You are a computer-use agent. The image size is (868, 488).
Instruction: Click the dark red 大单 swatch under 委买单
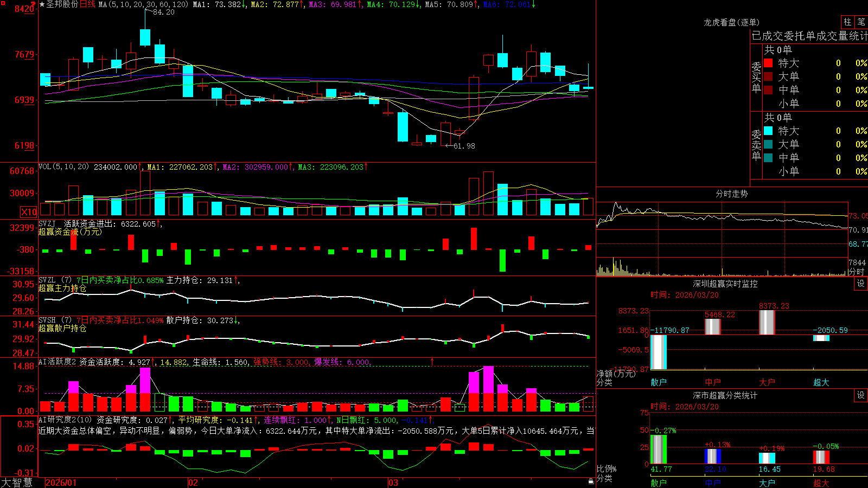point(768,76)
